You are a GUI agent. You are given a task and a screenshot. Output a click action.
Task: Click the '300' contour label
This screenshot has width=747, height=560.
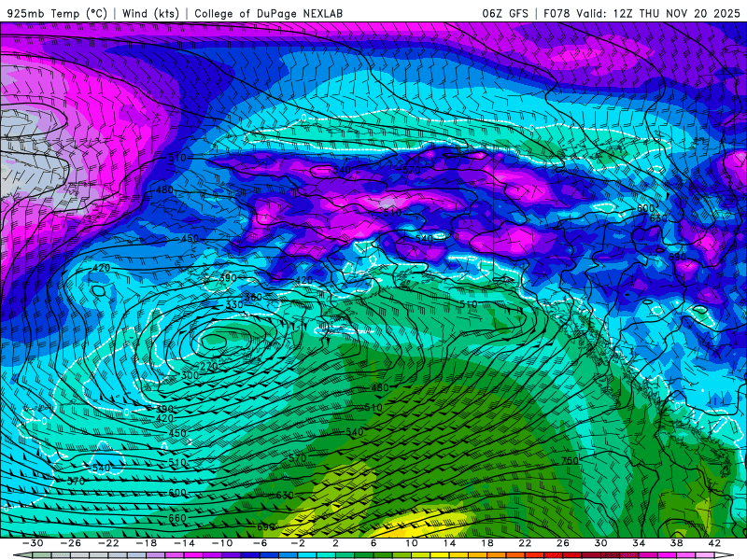[190, 375]
